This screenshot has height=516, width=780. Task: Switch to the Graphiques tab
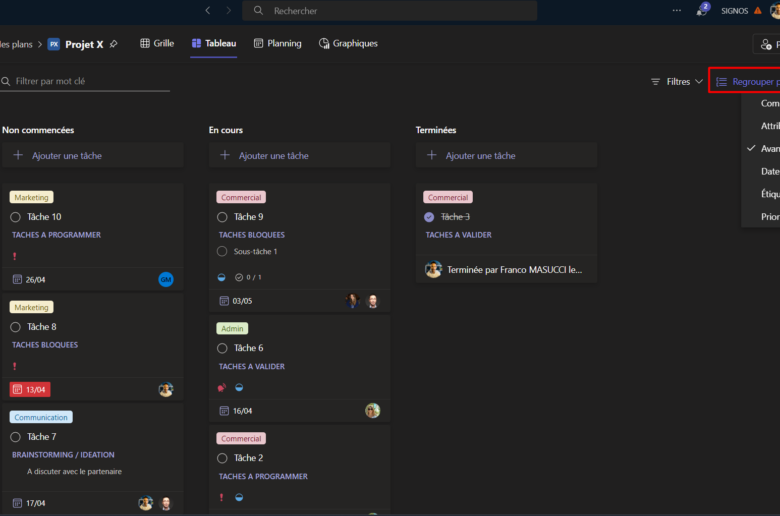pyautogui.click(x=348, y=44)
